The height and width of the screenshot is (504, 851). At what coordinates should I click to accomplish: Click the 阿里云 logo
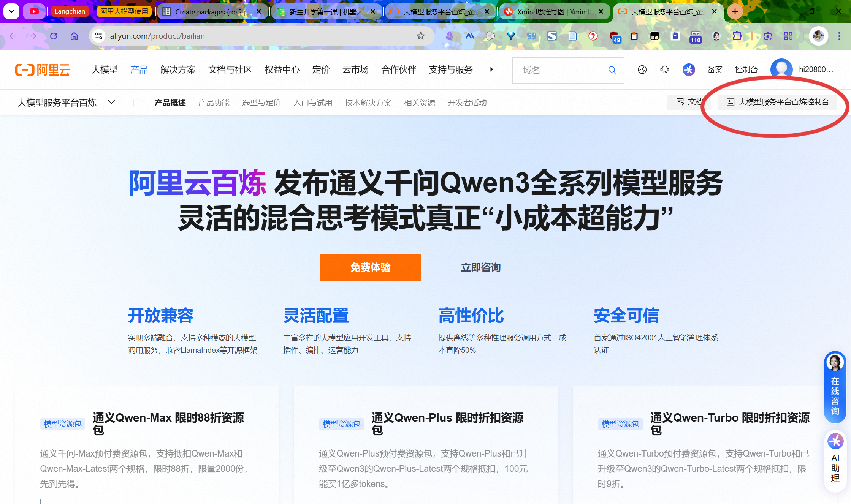(43, 70)
